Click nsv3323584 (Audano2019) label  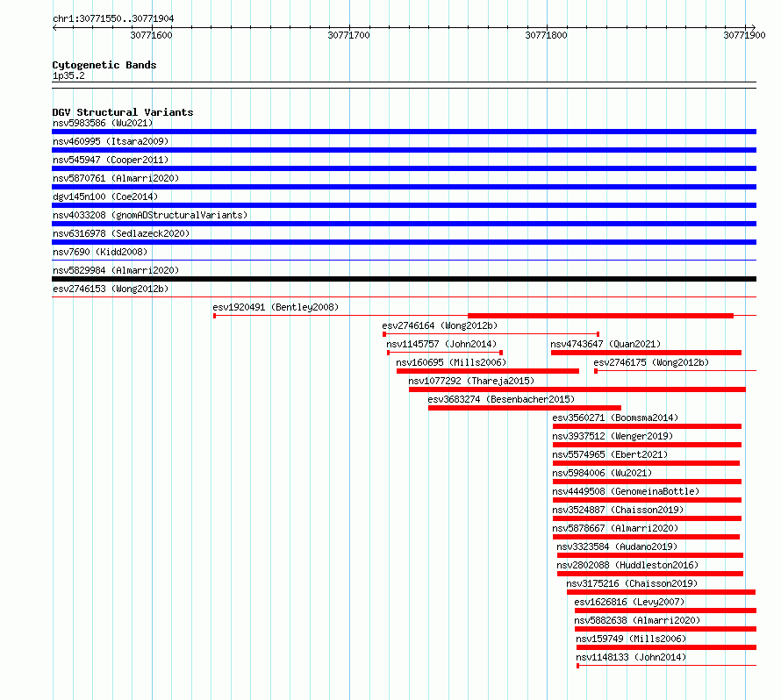(617, 546)
